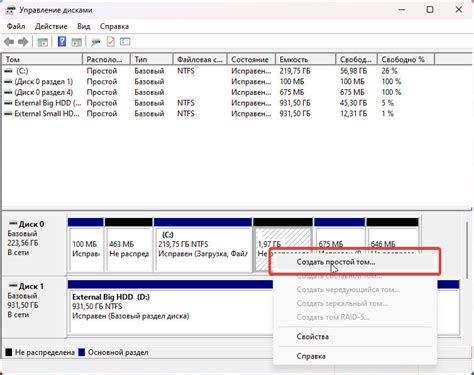This screenshot has width=474, height=375.
Task: Click the 26 % free percentage cell
Action: (390, 71)
